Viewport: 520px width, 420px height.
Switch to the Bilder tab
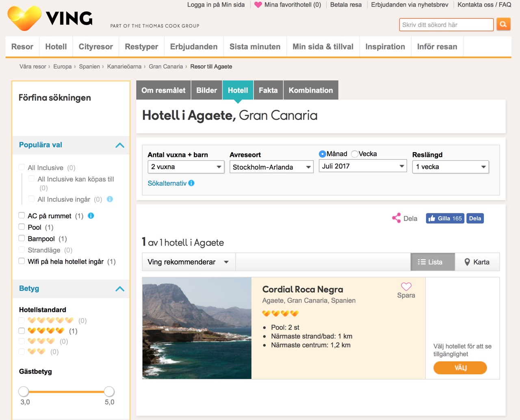207,90
